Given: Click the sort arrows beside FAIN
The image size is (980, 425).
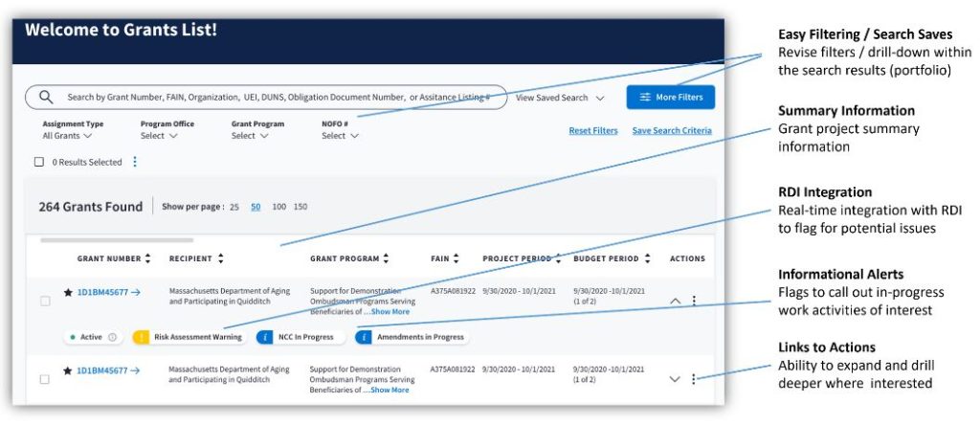Looking at the screenshot, I should point(457,258).
